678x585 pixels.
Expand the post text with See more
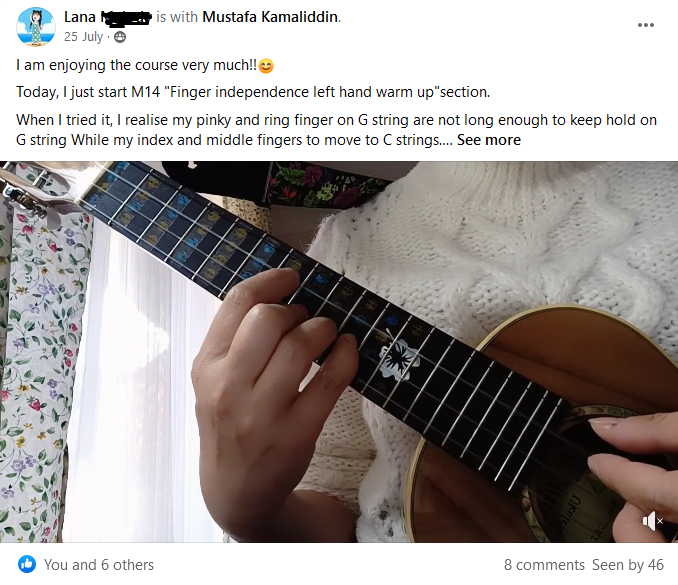tap(489, 140)
